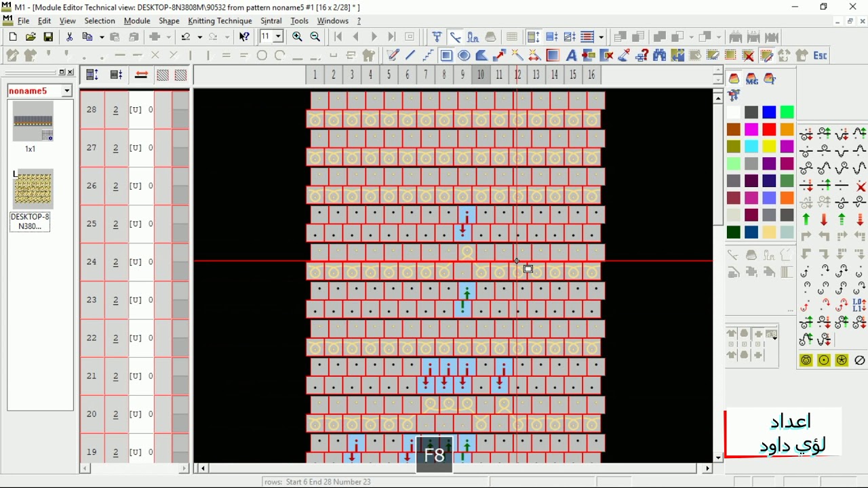
Task: Toggle the first hatched pattern button
Action: [x=163, y=75]
